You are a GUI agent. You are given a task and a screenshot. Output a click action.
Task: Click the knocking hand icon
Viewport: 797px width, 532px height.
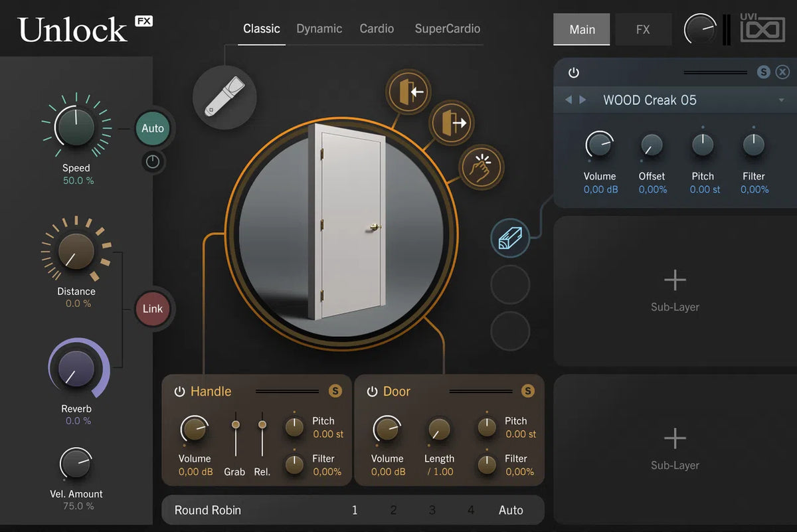(482, 167)
